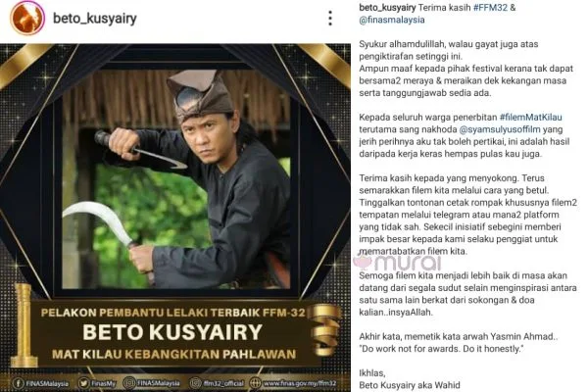This screenshot has height=392, width=588.
Task: Open beto_kusyairy profile avatar picture
Action: tap(27, 18)
